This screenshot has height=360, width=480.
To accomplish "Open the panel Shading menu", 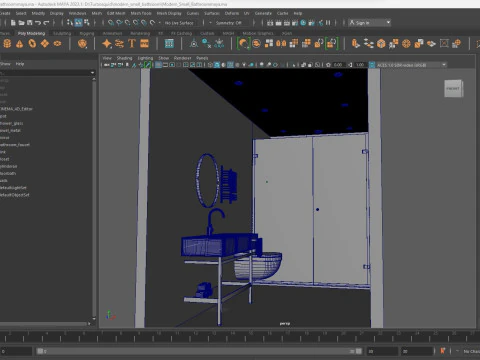I will tap(124, 58).
